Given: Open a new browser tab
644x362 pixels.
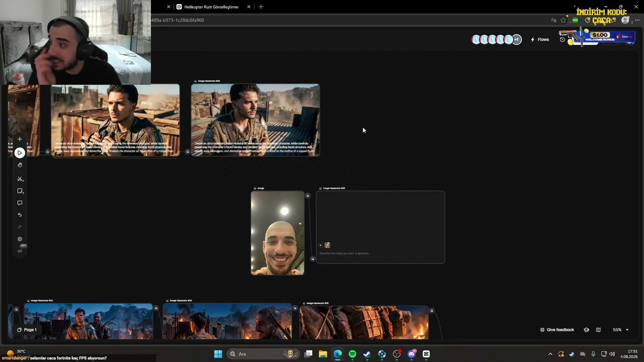Looking at the screenshot, I should click(x=261, y=7).
